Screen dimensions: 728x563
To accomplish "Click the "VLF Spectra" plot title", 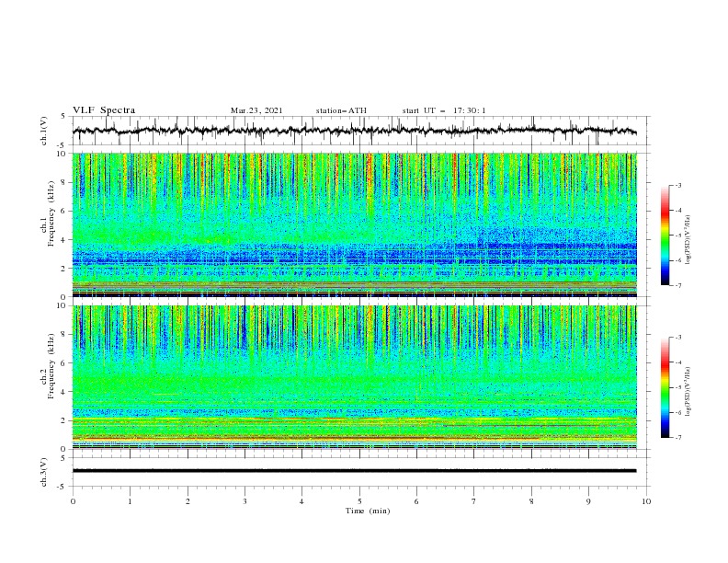I will (x=104, y=110).
